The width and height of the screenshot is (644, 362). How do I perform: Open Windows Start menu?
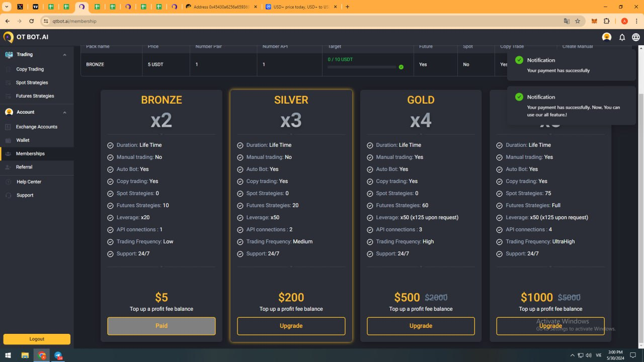click(8, 355)
